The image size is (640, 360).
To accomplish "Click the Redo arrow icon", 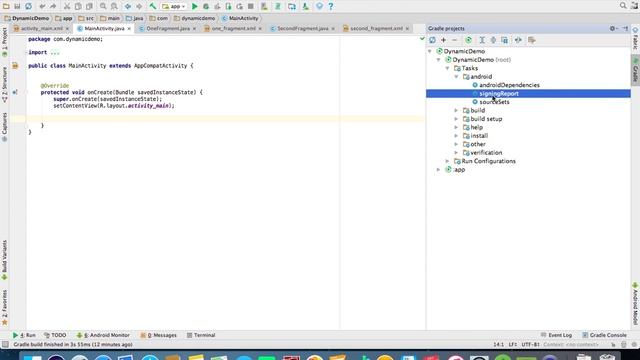I will (53, 6).
